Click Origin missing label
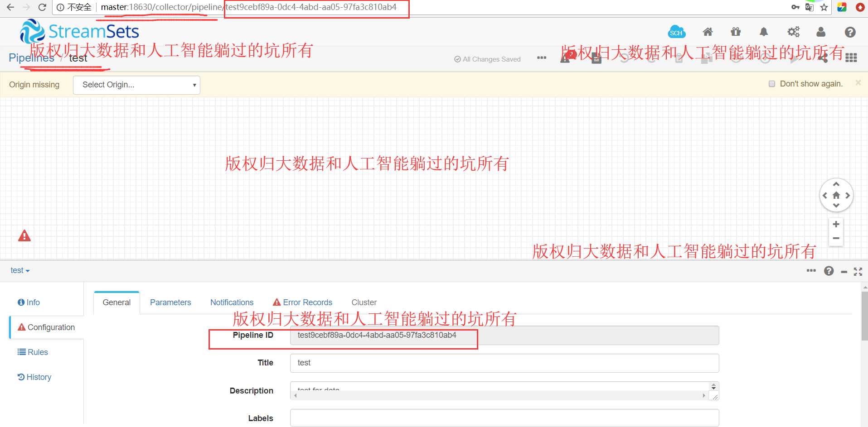This screenshot has width=868, height=427. [34, 85]
